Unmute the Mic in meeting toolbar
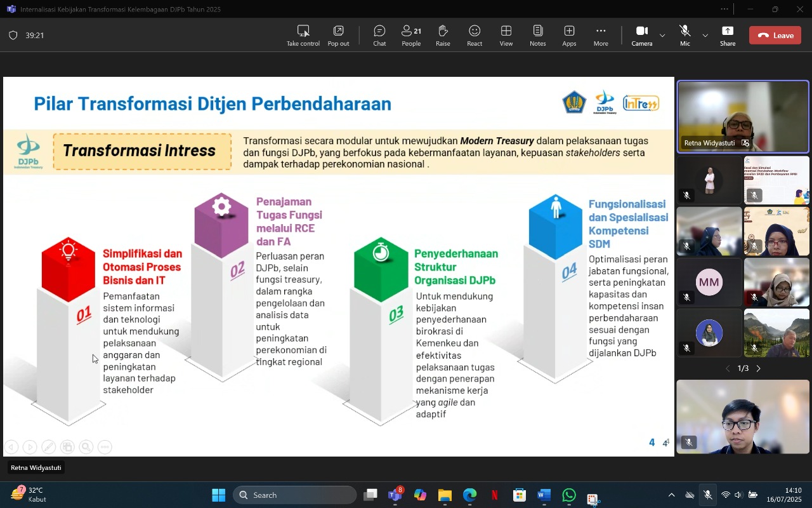The height and width of the screenshot is (508, 812). click(685, 36)
